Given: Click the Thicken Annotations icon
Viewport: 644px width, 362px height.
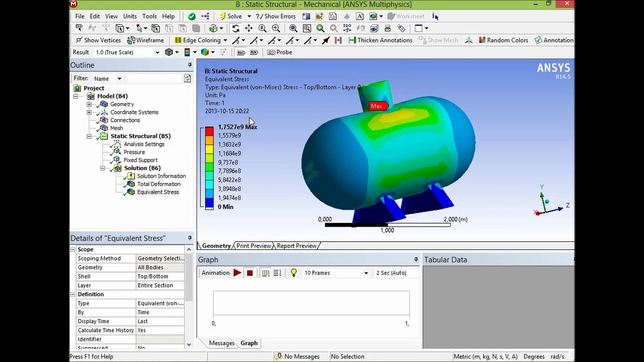Looking at the screenshot, I should pos(351,40).
